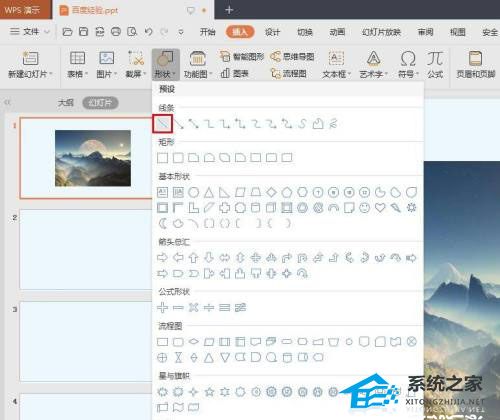Screen dimensions: 500x420
Task: Insert smart graphic 智能图形
Action: pos(242,57)
